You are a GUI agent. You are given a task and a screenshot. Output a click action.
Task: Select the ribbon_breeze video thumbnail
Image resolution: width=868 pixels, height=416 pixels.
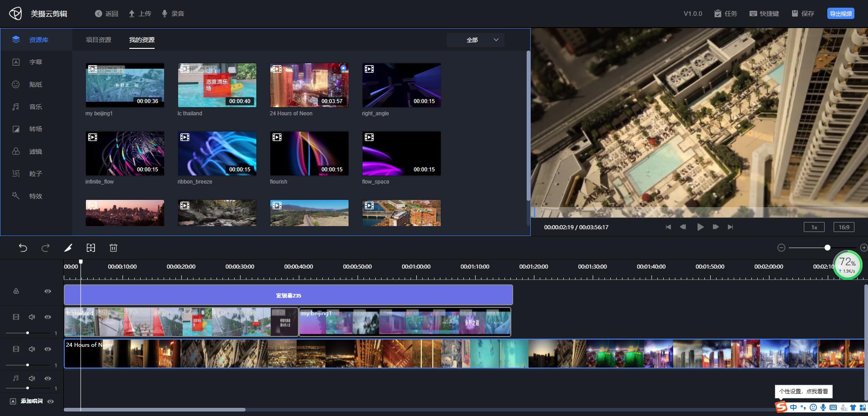click(217, 154)
